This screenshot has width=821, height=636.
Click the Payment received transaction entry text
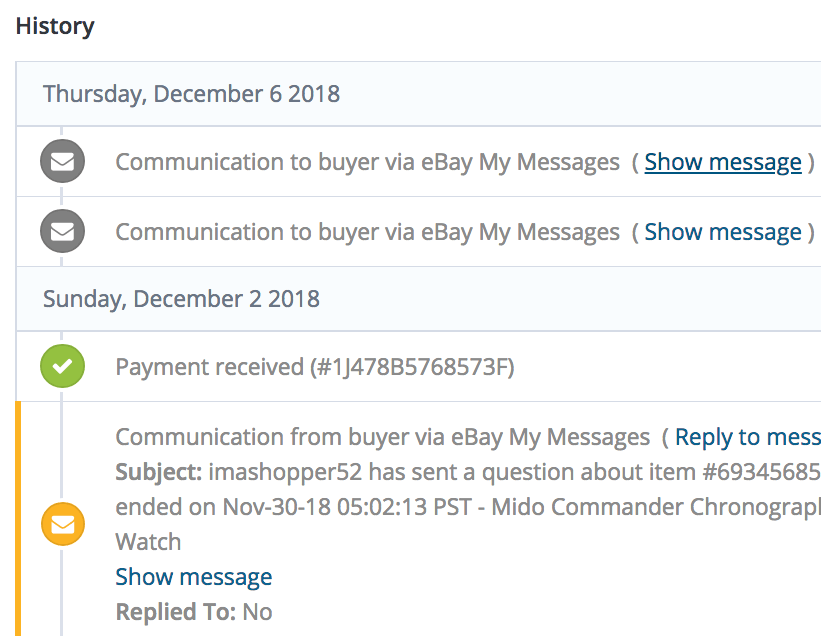coord(314,367)
